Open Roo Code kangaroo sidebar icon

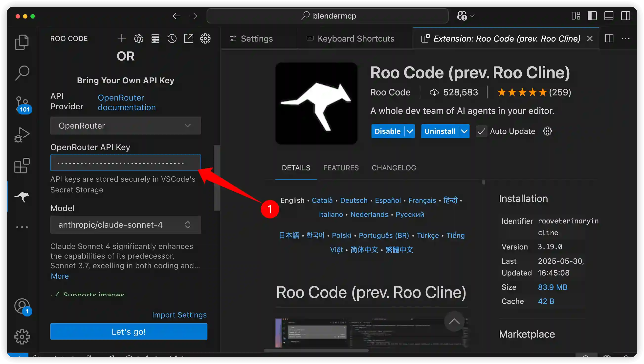[22, 197]
